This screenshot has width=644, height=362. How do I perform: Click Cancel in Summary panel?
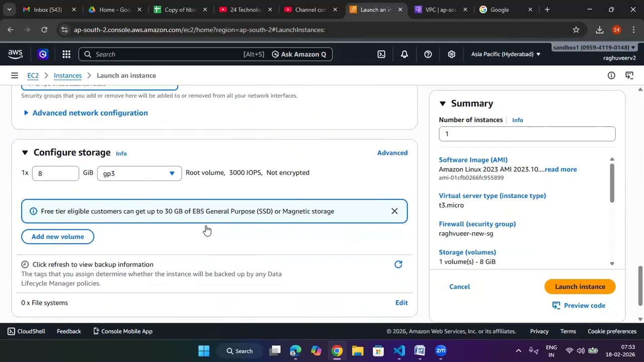pyautogui.click(x=459, y=287)
